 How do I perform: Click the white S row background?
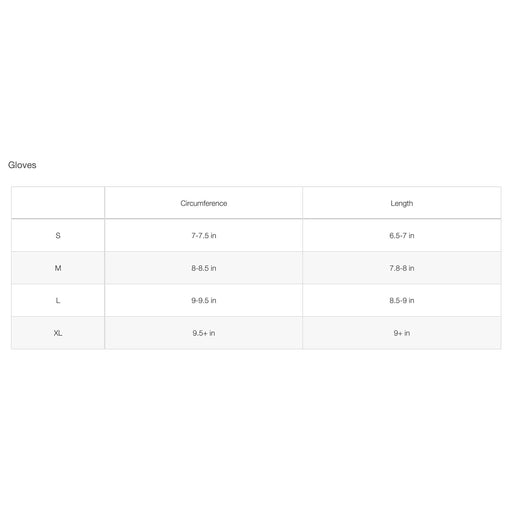click(256, 236)
